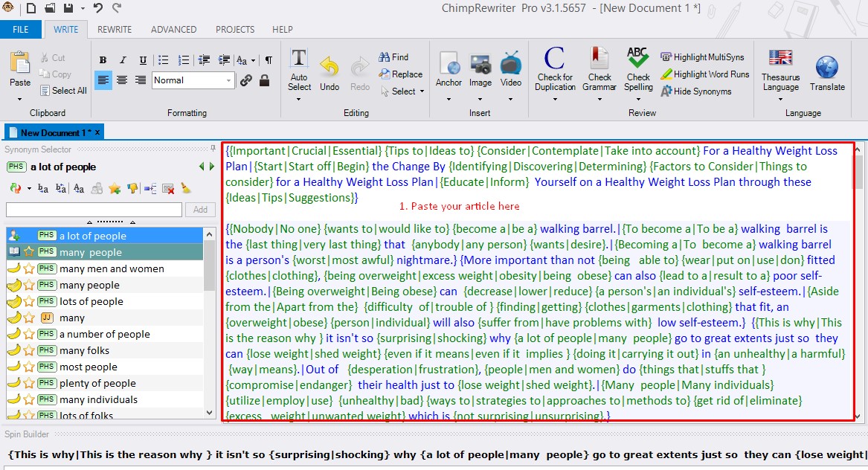Click the delete-spin red X icon
Image resolution: width=868 pixels, height=470 pixels.
(168, 189)
